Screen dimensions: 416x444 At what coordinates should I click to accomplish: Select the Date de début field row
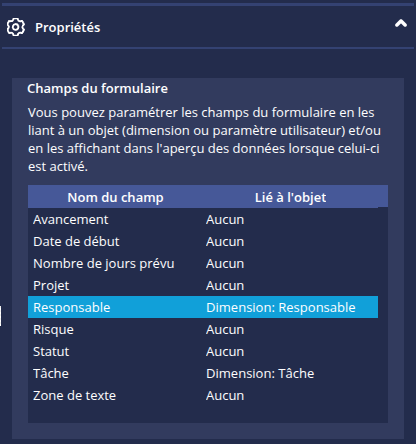tap(203, 242)
